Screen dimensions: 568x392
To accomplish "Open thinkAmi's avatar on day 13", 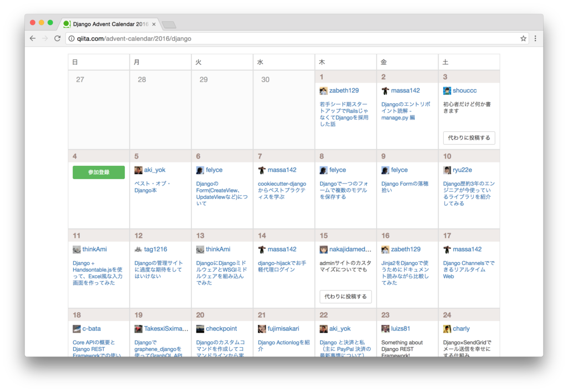I will point(200,250).
